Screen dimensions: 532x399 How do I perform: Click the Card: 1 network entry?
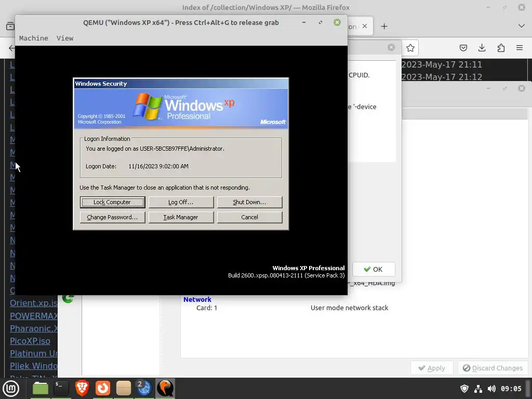[x=207, y=308]
